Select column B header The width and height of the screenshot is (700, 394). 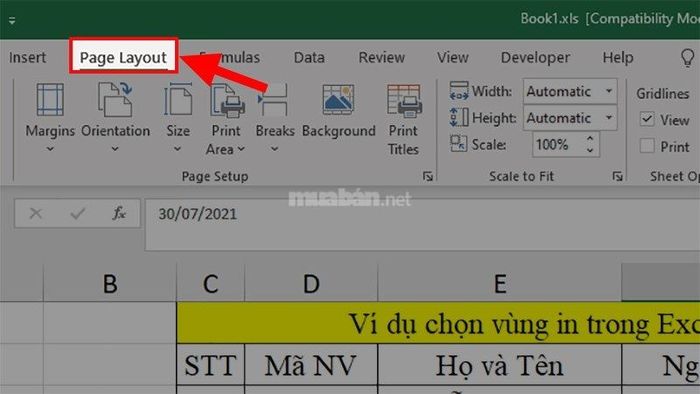[x=110, y=283]
